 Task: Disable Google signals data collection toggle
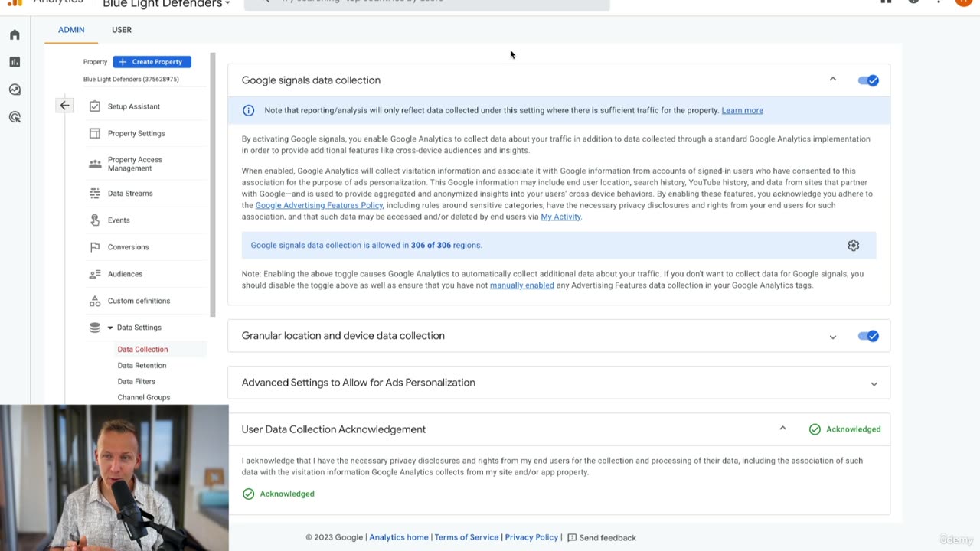coord(868,80)
